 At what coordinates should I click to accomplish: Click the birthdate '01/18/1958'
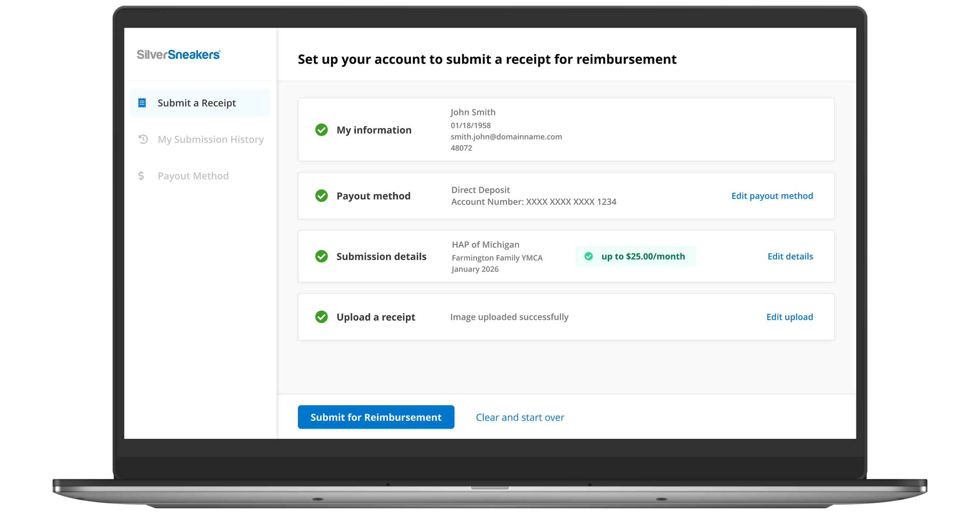point(470,125)
